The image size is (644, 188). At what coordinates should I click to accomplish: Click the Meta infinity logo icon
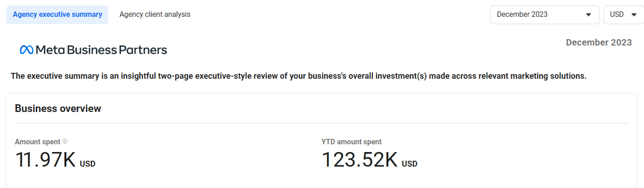pyautogui.click(x=26, y=50)
